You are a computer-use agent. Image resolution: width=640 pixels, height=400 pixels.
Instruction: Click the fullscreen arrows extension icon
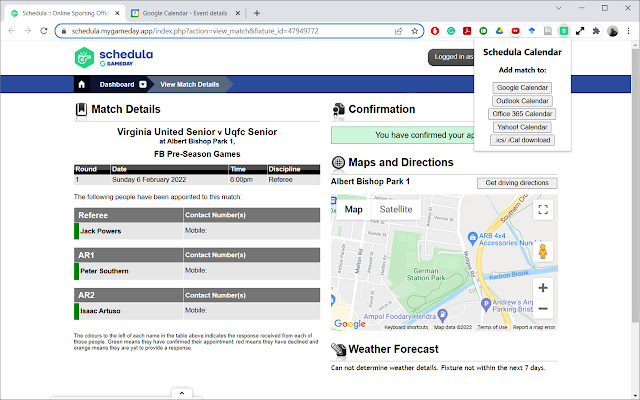click(x=580, y=31)
